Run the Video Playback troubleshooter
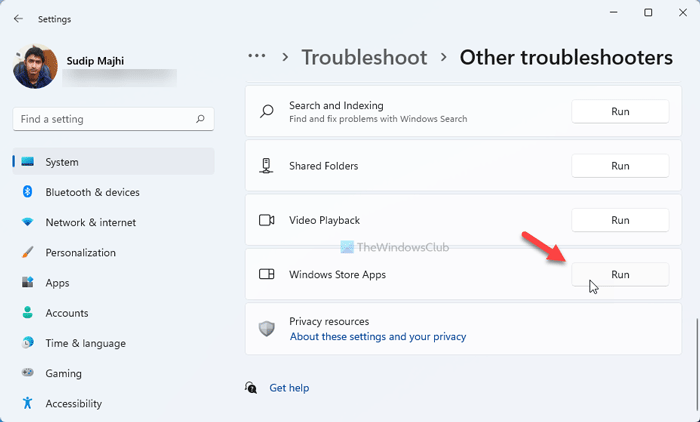 click(x=620, y=220)
